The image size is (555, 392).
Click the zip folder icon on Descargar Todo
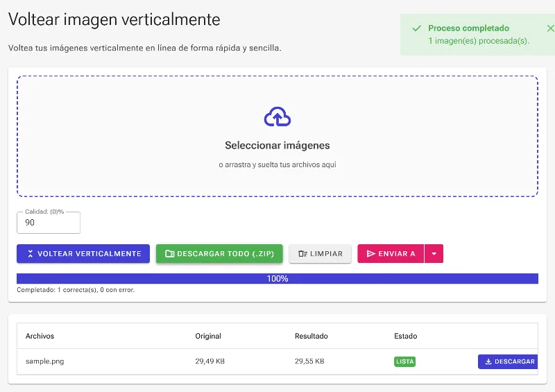[x=170, y=253]
